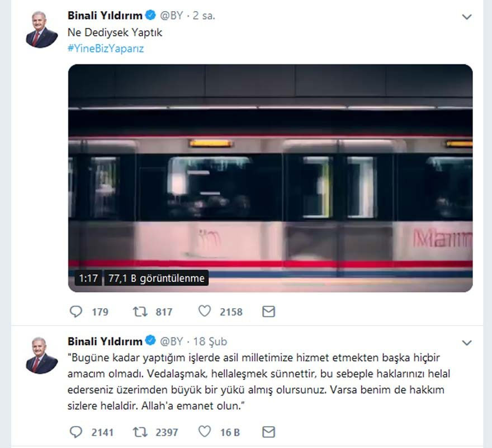Like the tweet with 16 B likes
This screenshot has height=448, width=492.
coord(205,432)
